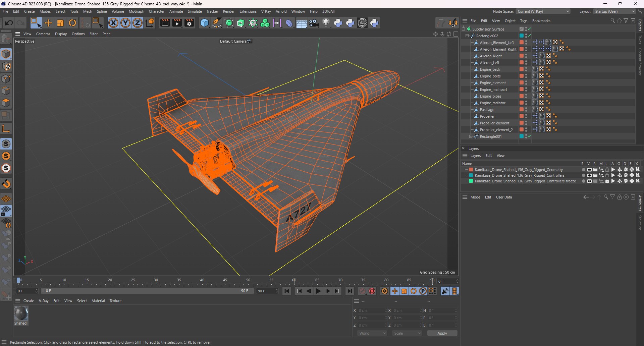
Task: Open material manager Texture menu
Action: click(115, 301)
